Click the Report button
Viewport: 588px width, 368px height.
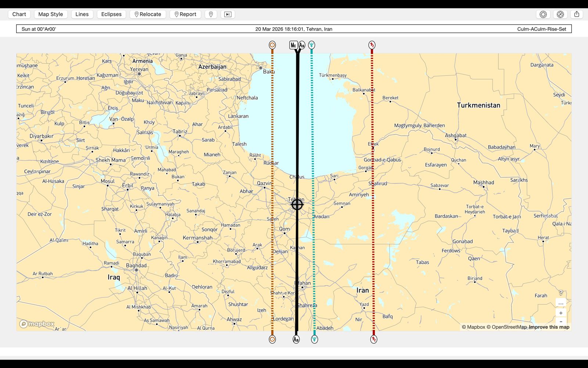coord(185,14)
